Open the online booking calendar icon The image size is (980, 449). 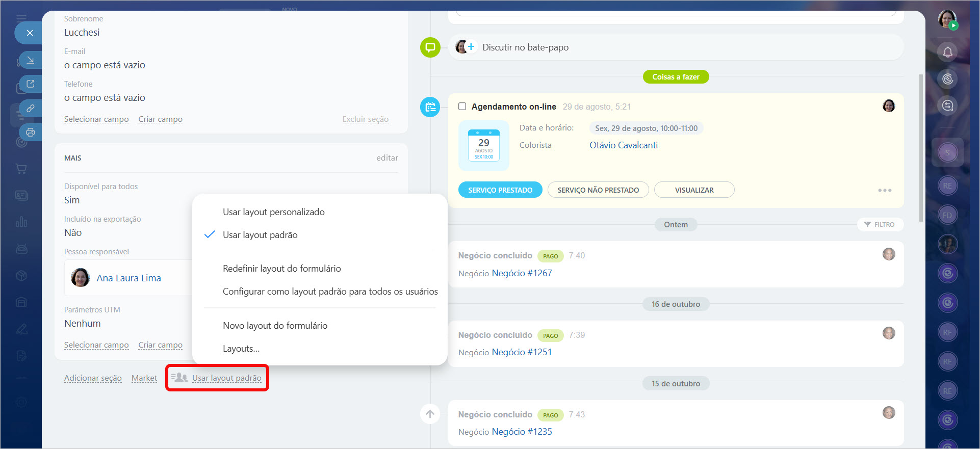[430, 107]
